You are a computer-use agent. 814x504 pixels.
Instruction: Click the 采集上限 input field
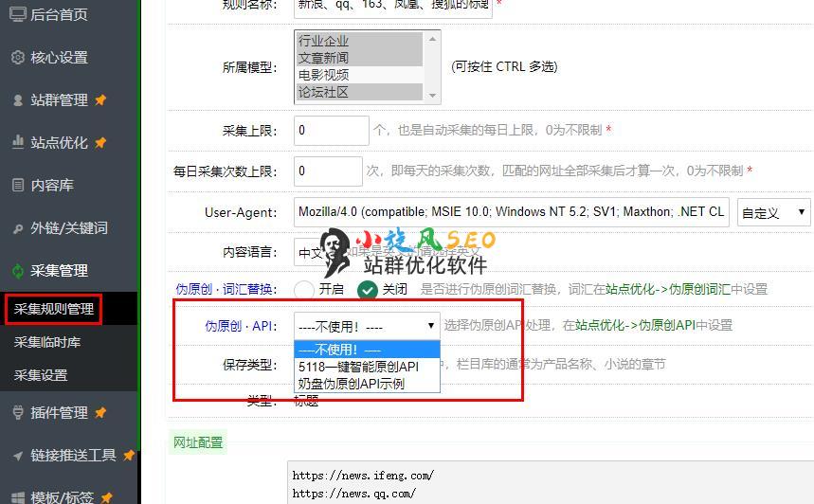(x=332, y=131)
